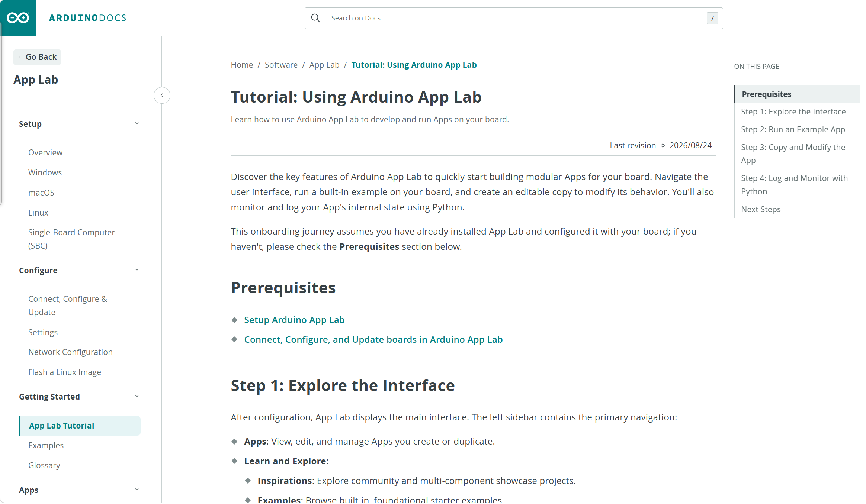Open the Settings page in sidebar
Screen dimensions: 866x504
pos(43,333)
